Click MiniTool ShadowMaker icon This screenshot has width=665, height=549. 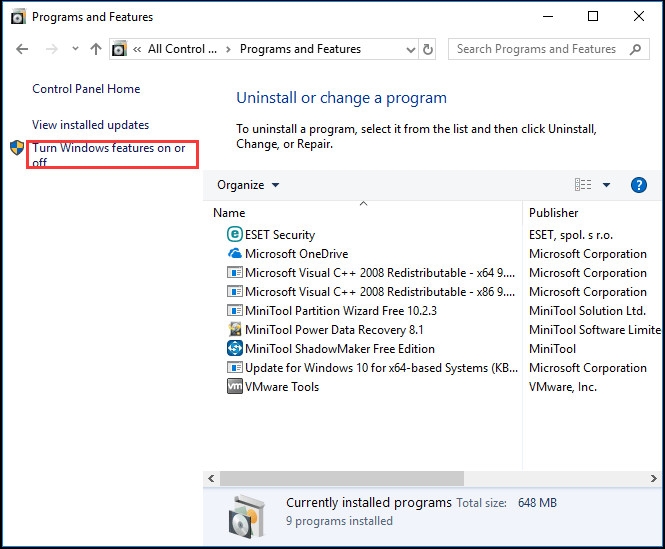point(235,348)
